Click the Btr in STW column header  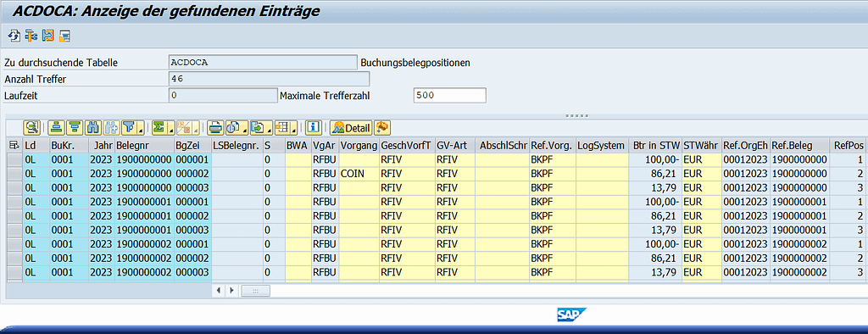coord(655,145)
